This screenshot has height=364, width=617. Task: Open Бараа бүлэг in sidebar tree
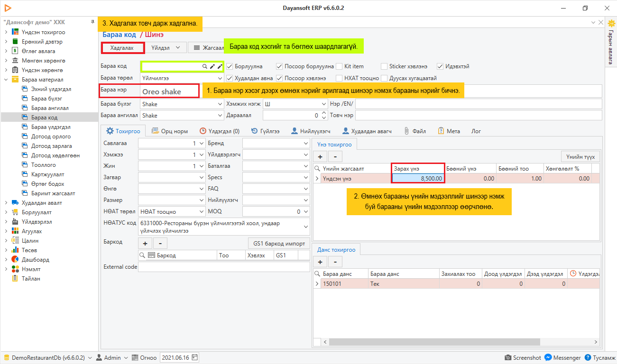pos(47,99)
